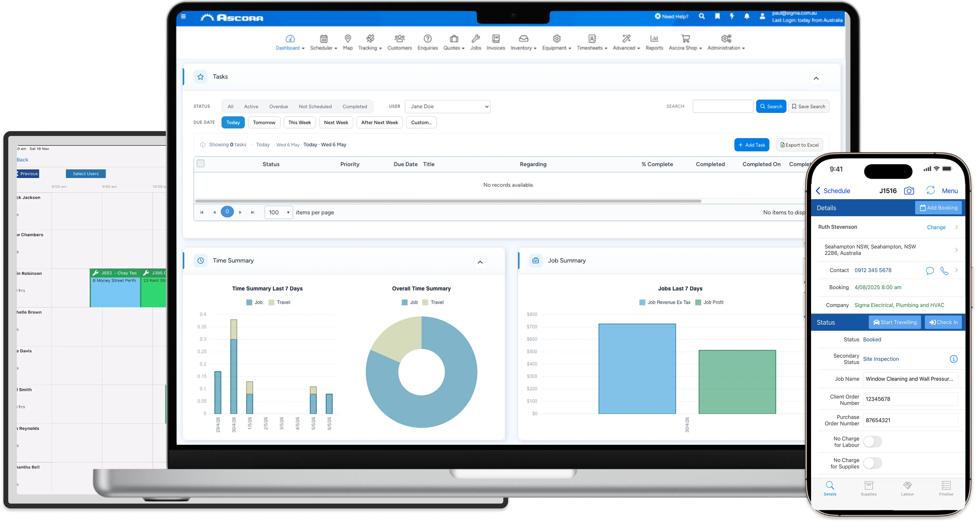Open the Invoices icon
Image resolution: width=980 pixels, height=522 pixels.
pos(496,38)
